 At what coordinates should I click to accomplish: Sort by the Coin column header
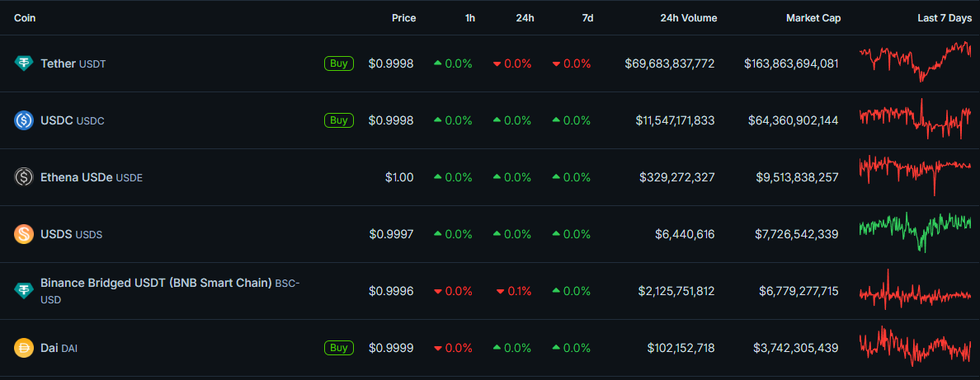pos(25,18)
